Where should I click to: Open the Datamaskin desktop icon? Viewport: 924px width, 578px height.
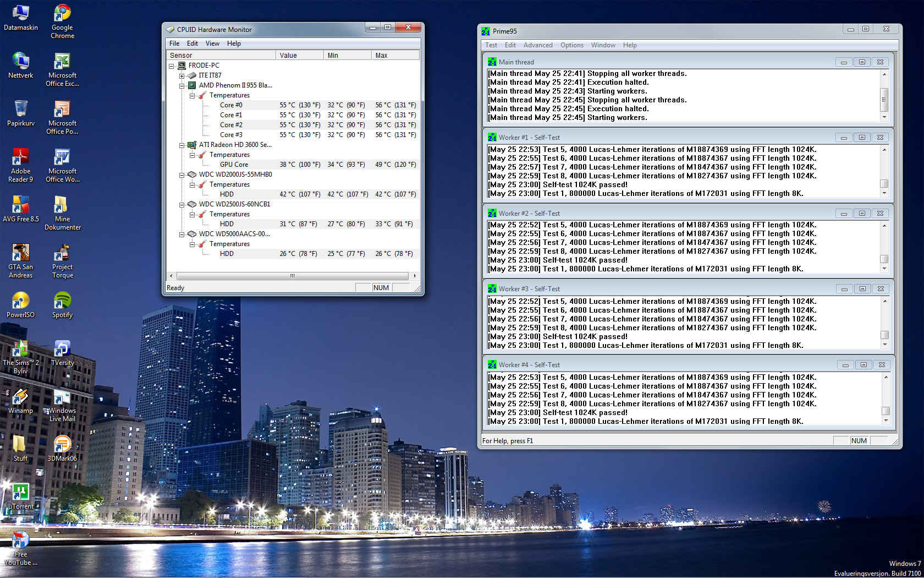click(x=21, y=18)
